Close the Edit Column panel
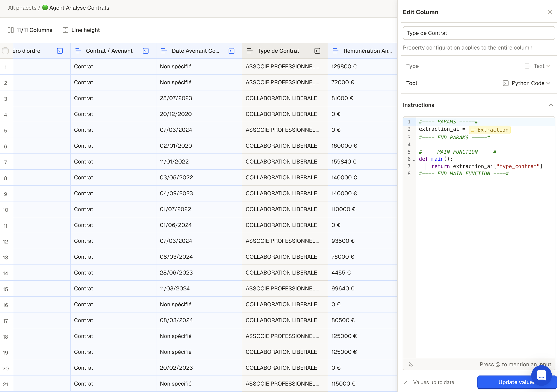Image resolution: width=560 pixels, height=392 pixels. [550, 12]
